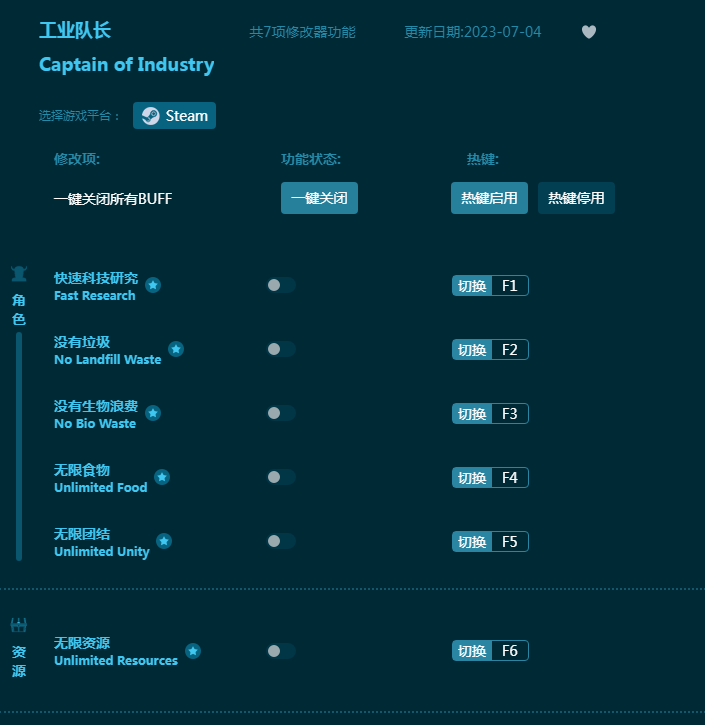Click star icon beside No Landfill Waste
Viewport: 705px width, 725px height.
pyautogui.click(x=176, y=349)
